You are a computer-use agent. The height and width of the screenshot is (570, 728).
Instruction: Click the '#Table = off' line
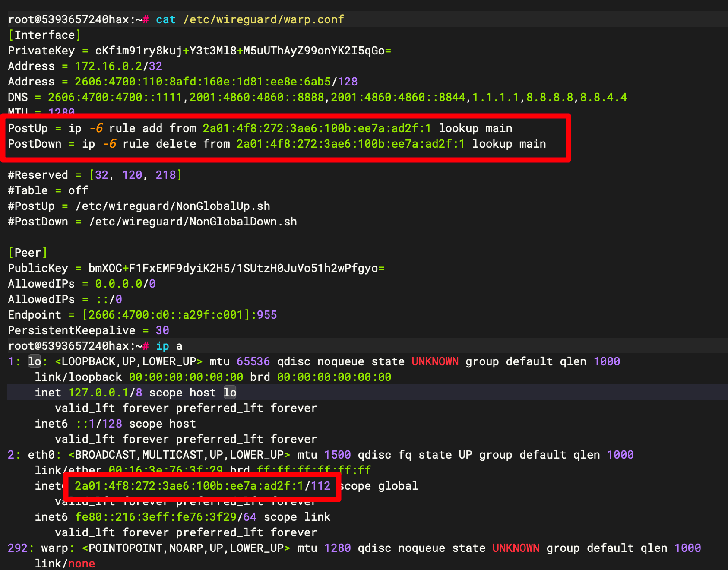coord(48,190)
